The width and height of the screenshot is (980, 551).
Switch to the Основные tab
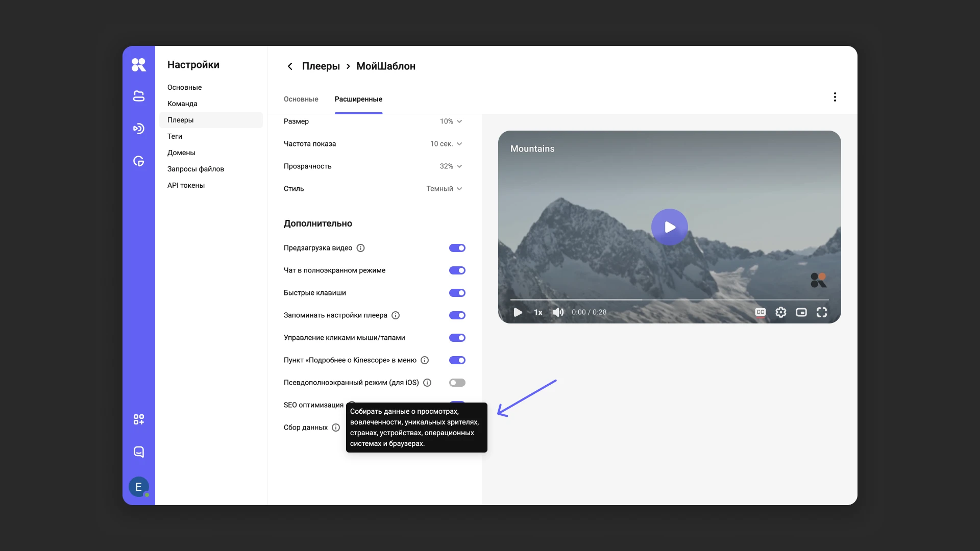pos(301,99)
